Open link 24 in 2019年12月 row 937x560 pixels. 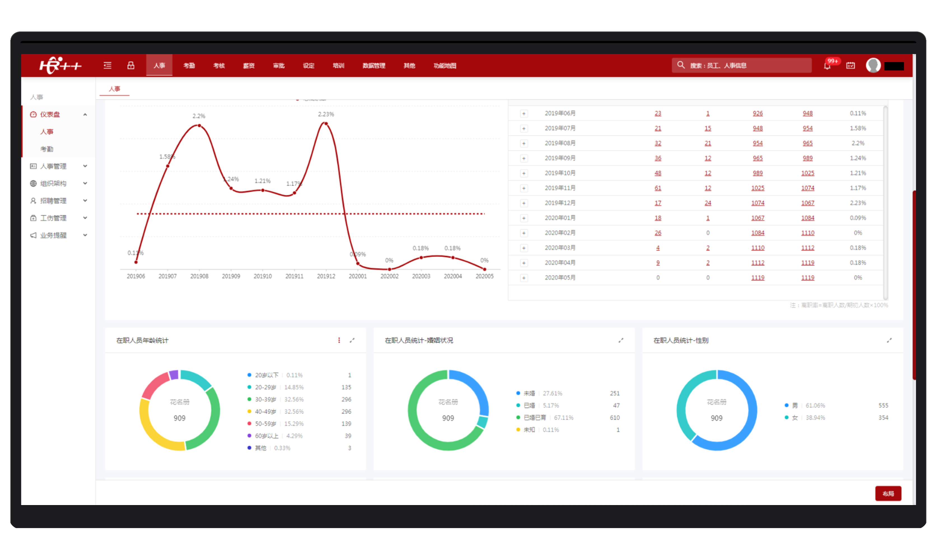708,203
